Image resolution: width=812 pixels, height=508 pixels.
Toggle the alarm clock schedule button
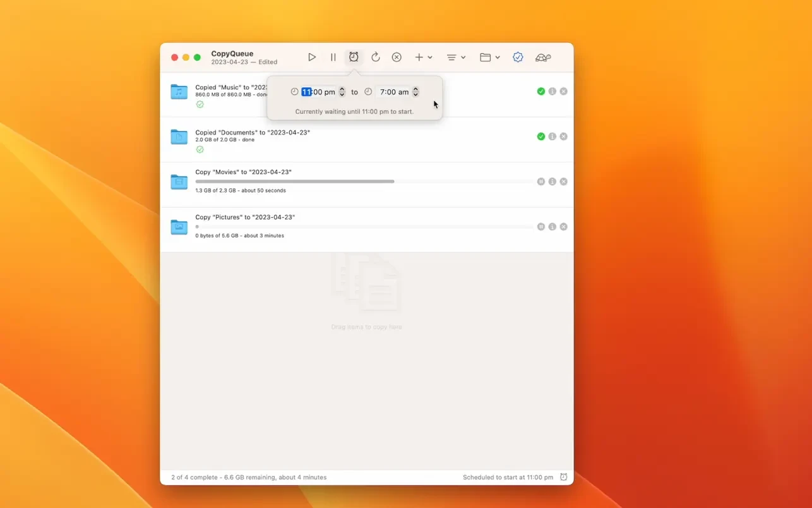[x=354, y=57]
